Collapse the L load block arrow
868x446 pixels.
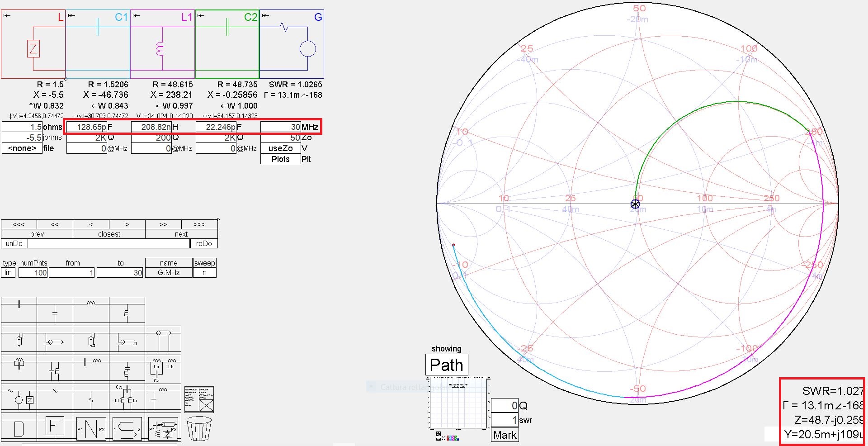pyautogui.click(x=7, y=16)
